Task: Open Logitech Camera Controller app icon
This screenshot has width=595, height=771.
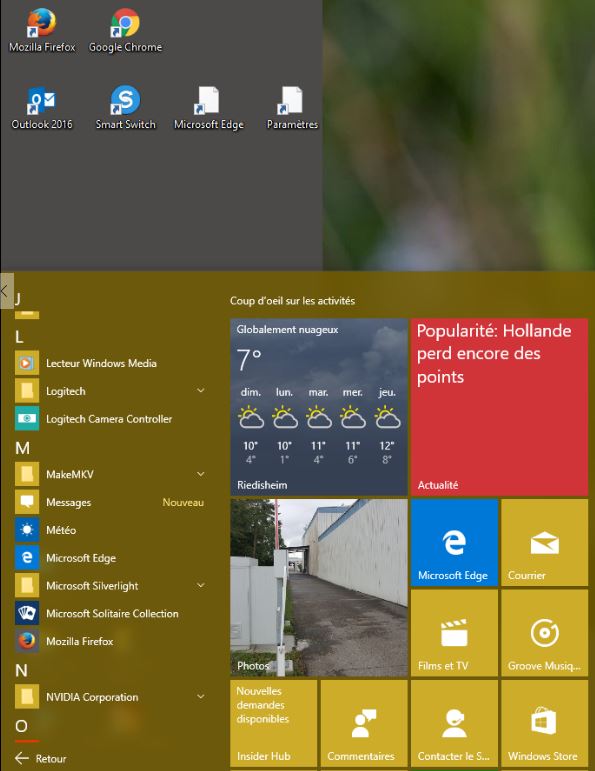Action: pos(27,419)
